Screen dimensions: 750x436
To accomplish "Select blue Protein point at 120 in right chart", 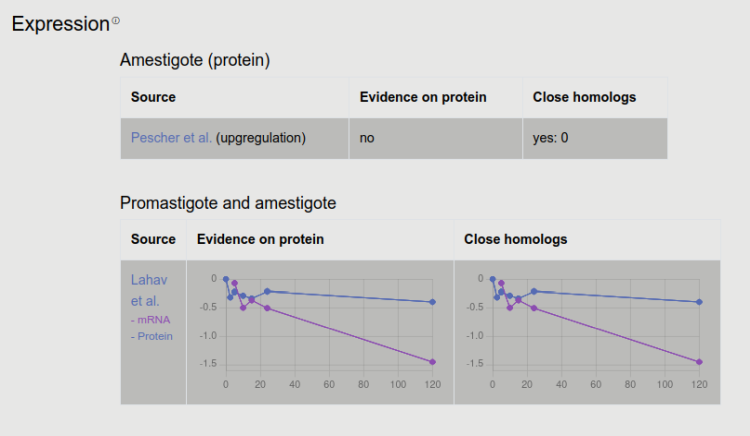I will tap(699, 302).
